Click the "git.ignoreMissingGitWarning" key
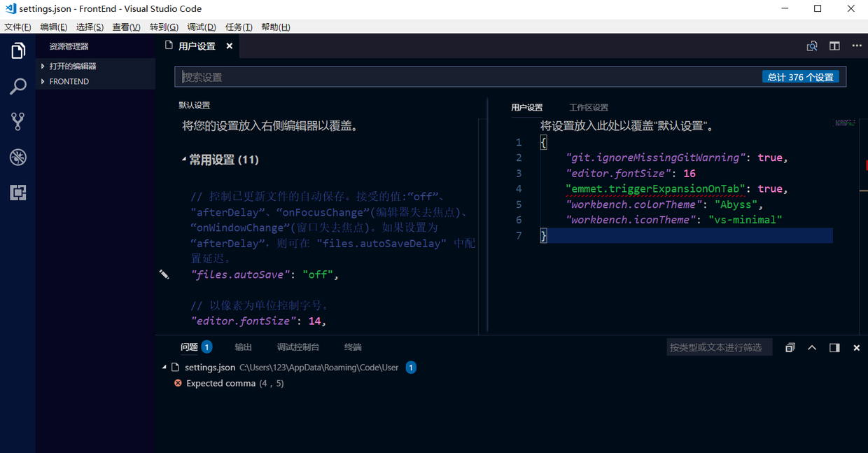 pyautogui.click(x=655, y=158)
